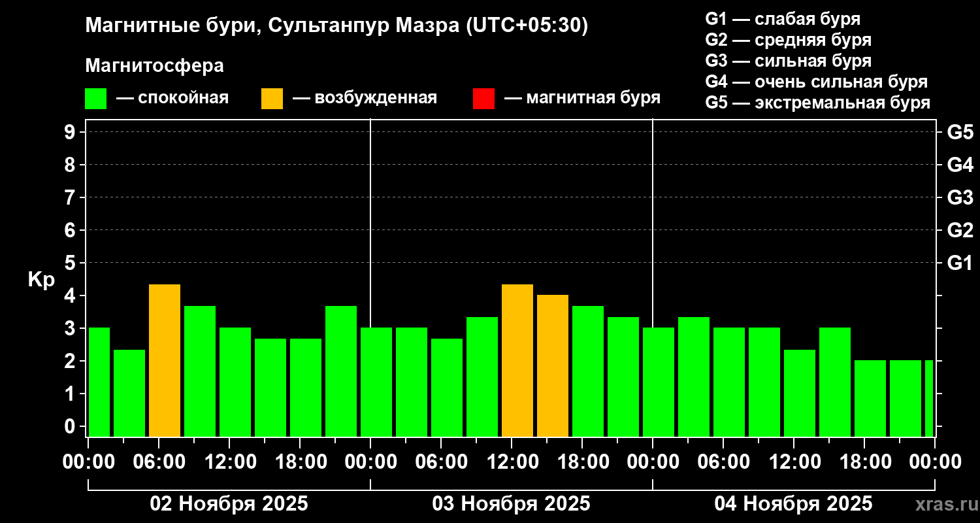
Task: Select the G2 — средняя буря line
Action: pyautogui.click(x=789, y=40)
